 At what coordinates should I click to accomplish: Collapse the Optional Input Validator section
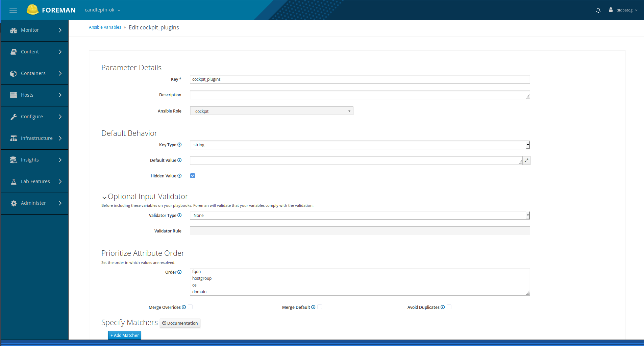[104, 197]
